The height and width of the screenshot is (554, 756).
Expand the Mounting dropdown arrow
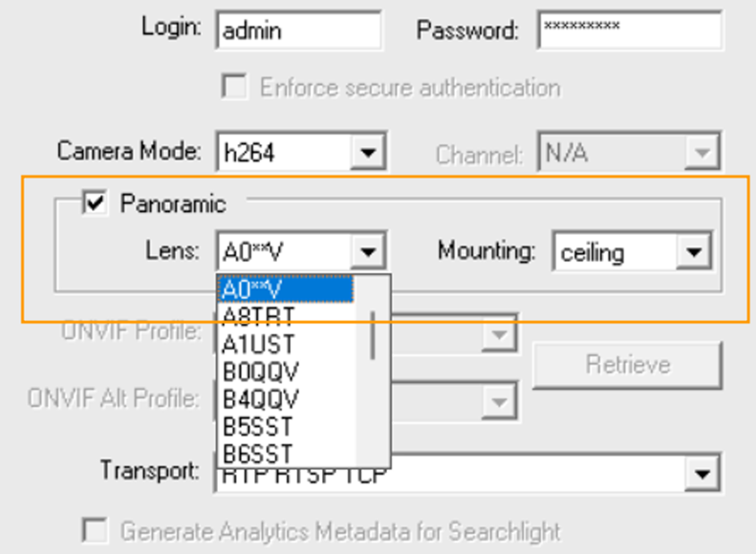pyautogui.click(x=694, y=251)
